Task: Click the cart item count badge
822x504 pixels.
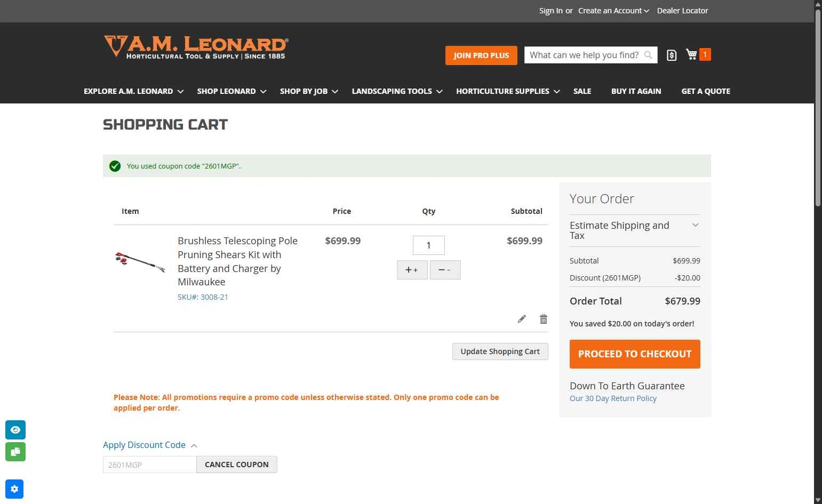Action: click(x=705, y=54)
